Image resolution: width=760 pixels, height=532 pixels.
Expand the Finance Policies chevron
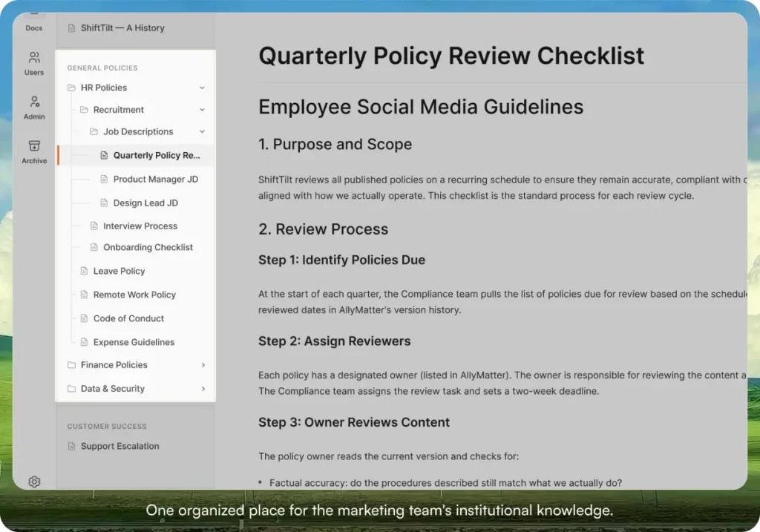[x=203, y=365]
